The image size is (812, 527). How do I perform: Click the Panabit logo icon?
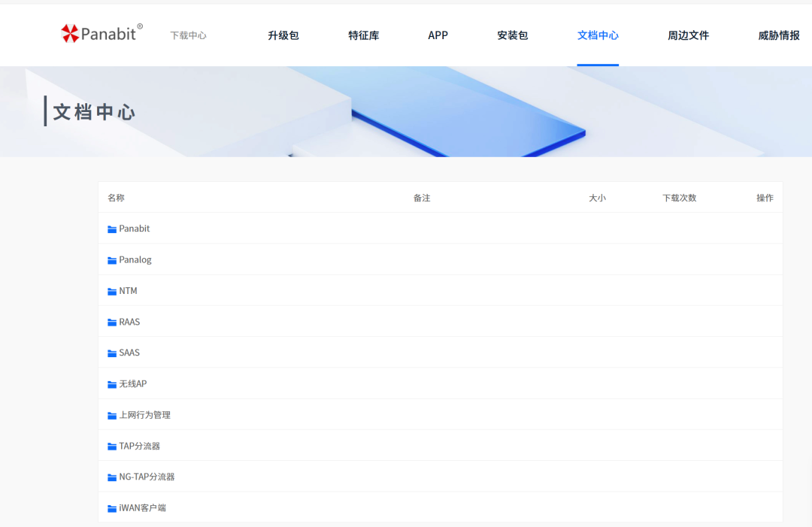click(72, 32)
